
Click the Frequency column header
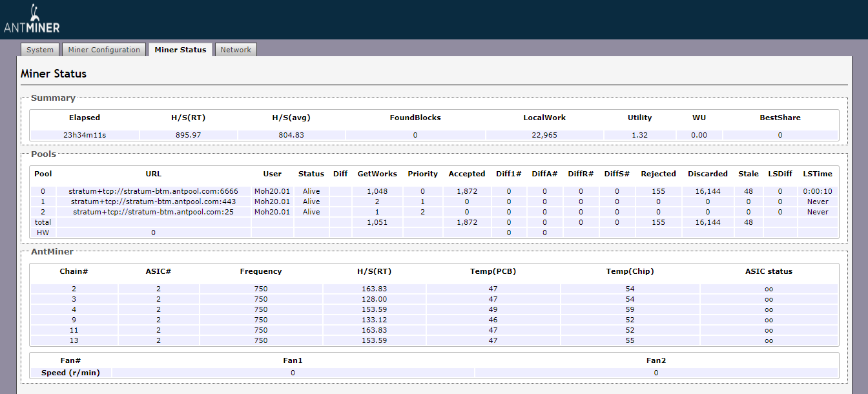(260, 271)
